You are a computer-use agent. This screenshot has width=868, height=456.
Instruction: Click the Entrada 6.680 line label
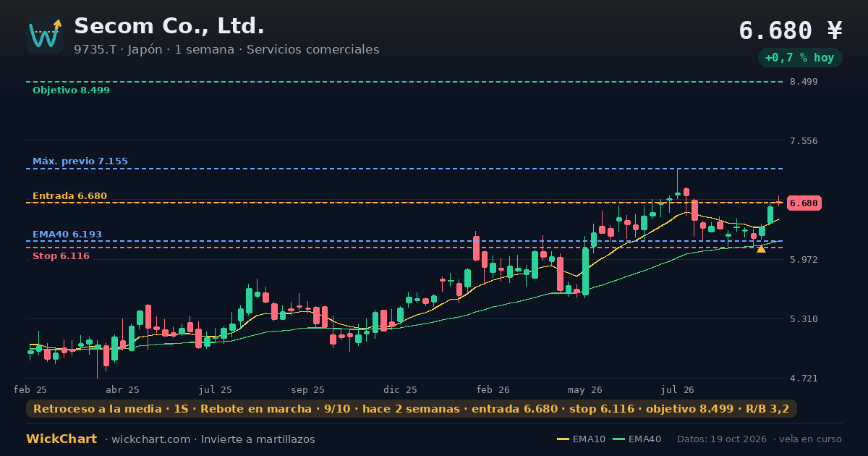[x=69, y=196]
